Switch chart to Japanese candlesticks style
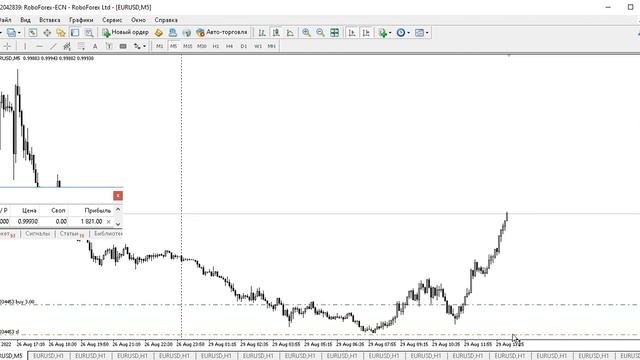640x360 pixels. click(x=276, y=33)
